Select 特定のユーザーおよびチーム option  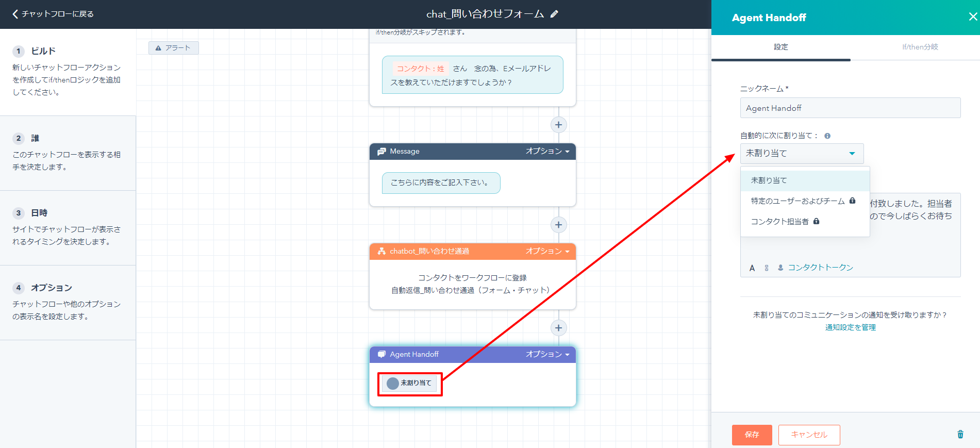(798, 201)
